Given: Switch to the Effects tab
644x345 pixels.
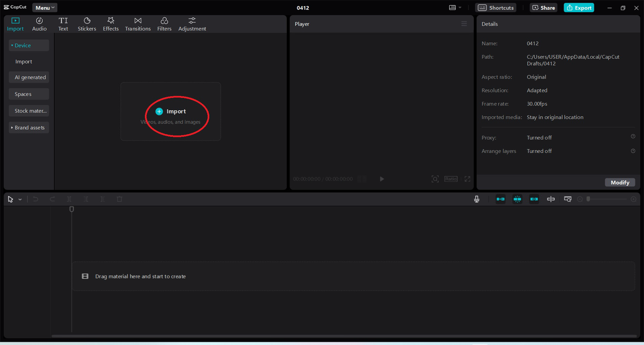Looking at the screenshot, I should [x=111, y=24].
